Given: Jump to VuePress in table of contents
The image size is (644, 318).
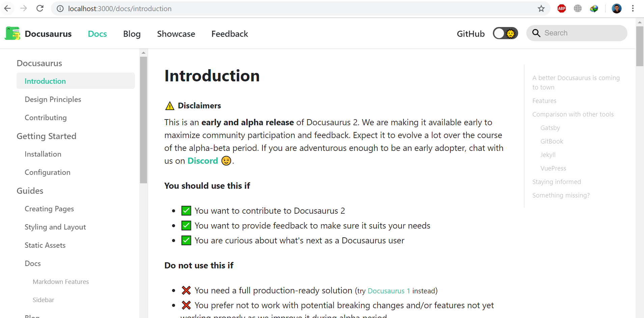Looking at the screenshot, I should [x=553, y=168].
